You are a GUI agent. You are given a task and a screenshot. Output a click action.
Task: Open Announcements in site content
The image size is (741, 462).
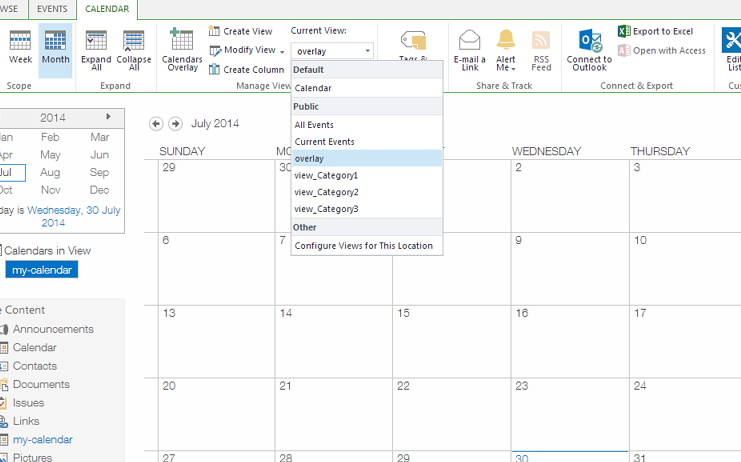53,329
